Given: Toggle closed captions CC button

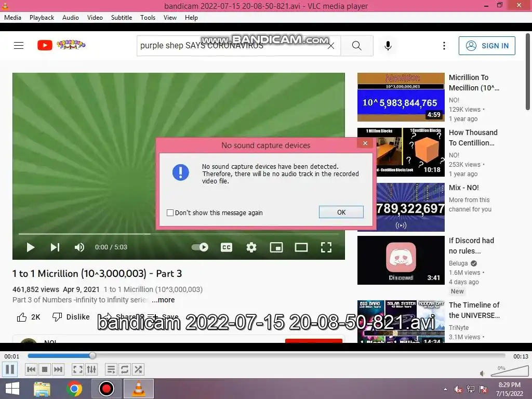Looking at the screenshot, I should pos(227,247).
